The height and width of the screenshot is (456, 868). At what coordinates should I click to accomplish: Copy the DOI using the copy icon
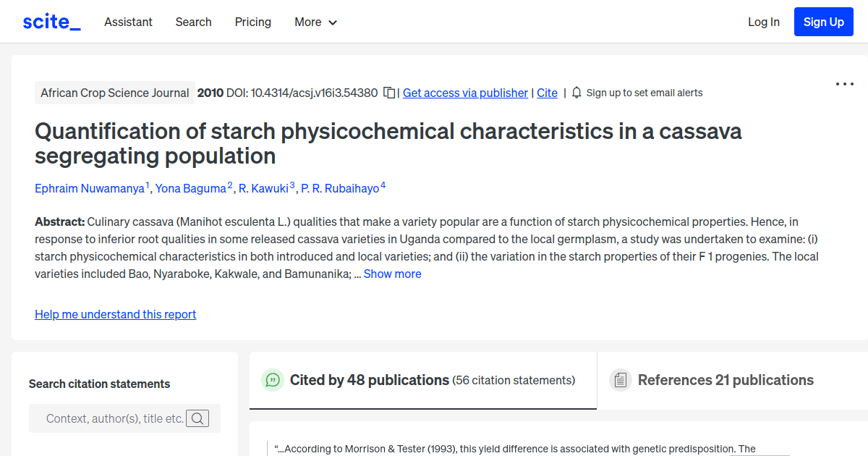pyautogui.click(x=388, y=93)
